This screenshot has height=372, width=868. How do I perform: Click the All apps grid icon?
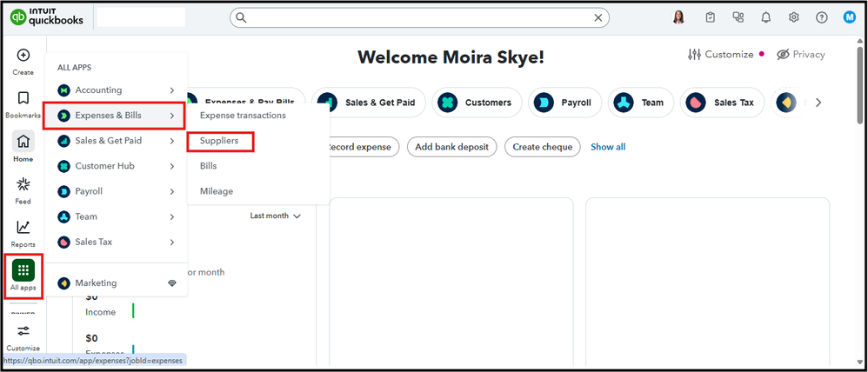[x=23, y=270]
